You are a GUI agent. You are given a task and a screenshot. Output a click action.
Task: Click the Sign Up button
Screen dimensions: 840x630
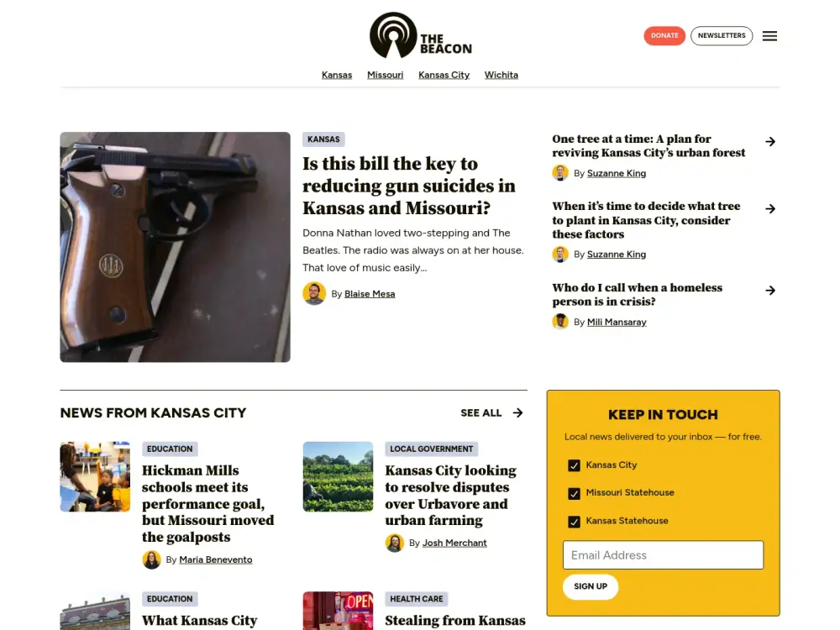[x=591, y=586]
